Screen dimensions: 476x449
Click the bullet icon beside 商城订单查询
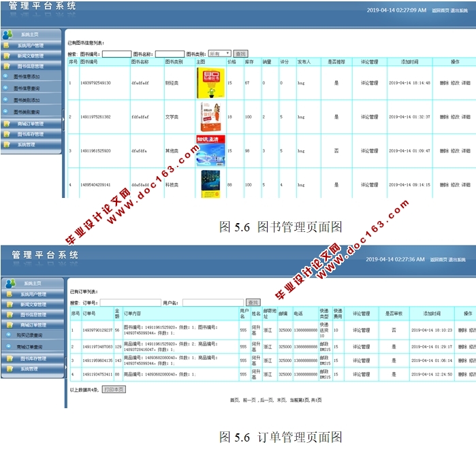click(x=8, y=346)
